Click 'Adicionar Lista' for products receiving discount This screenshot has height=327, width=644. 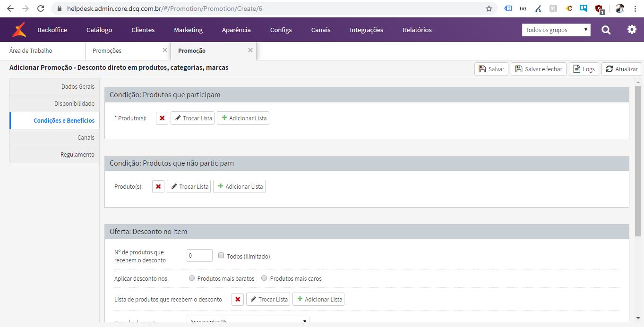coord(318,299)
